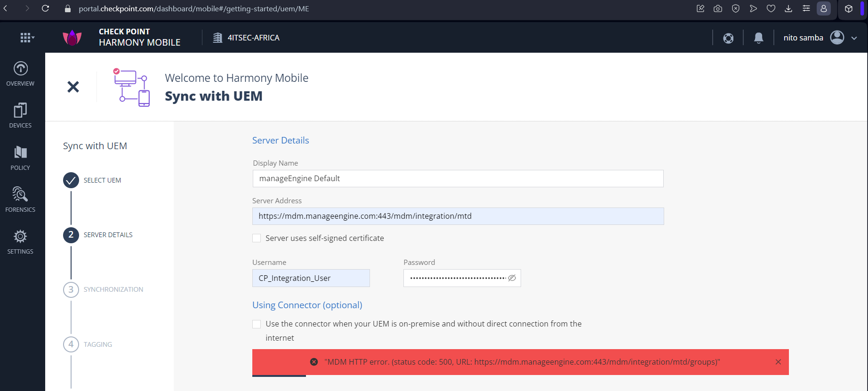868x391 pixels.
Task: Click the Server Details heading
Action: [281, 140]
